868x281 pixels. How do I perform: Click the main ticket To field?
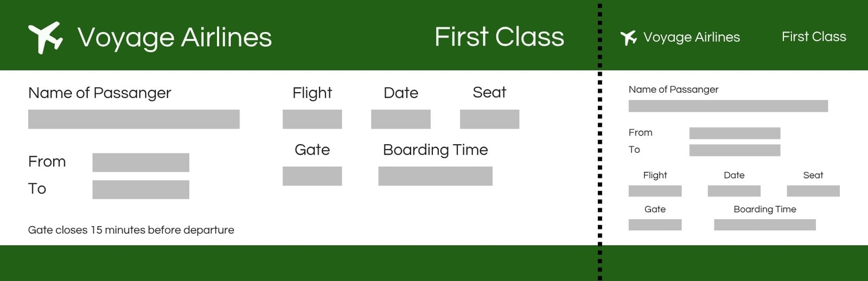pos(141,189)
